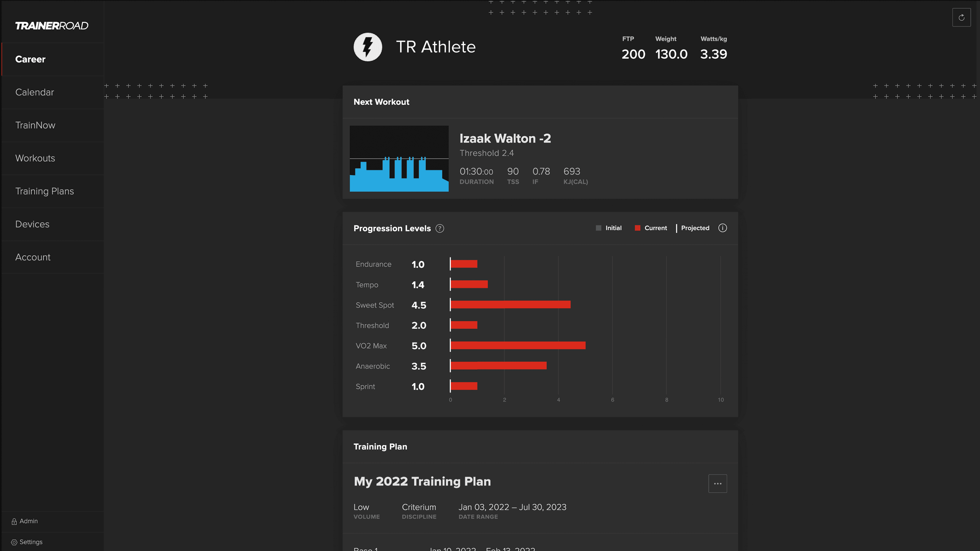Click the Next Workout heading
This screenshot has width=980, height=551.
(x=381, y=102)
